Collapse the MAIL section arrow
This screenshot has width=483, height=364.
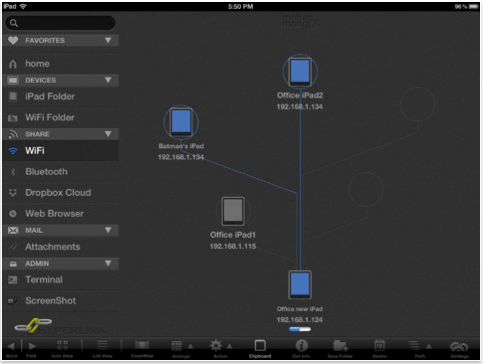point(108,230)
